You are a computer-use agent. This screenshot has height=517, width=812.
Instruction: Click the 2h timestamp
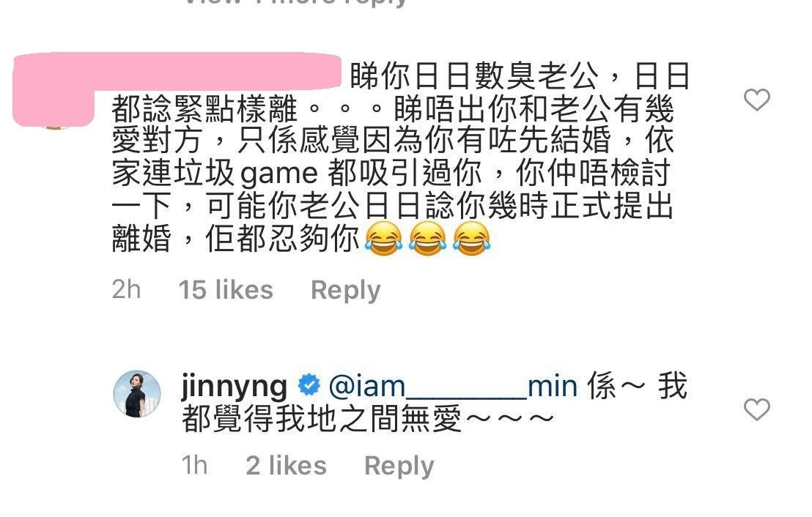tap(126, 290)
